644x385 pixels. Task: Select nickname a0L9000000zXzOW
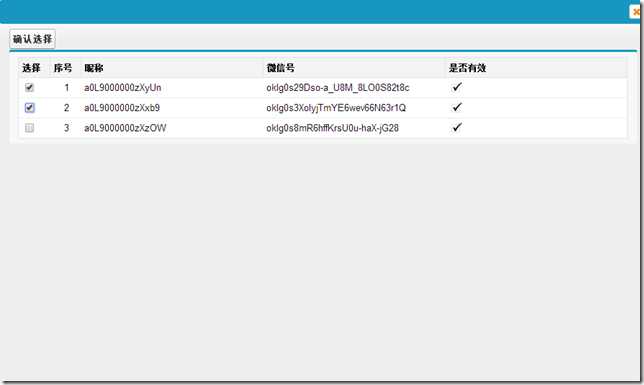(x=125, y=128)
